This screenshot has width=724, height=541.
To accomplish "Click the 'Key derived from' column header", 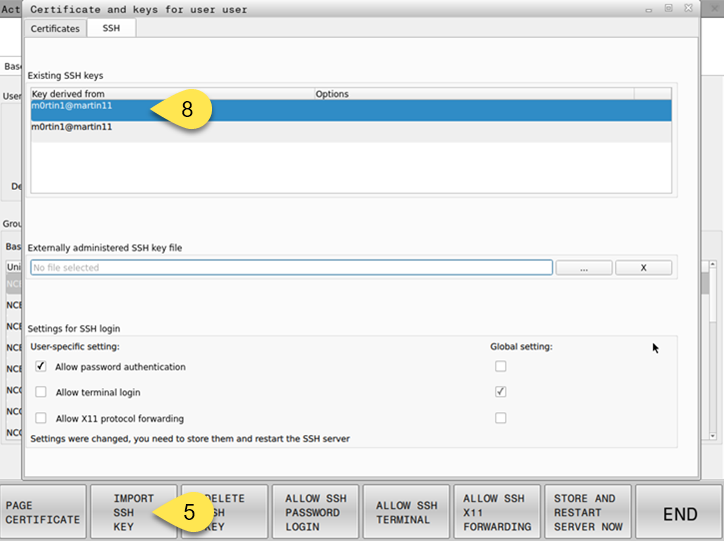I will [173, 94].
